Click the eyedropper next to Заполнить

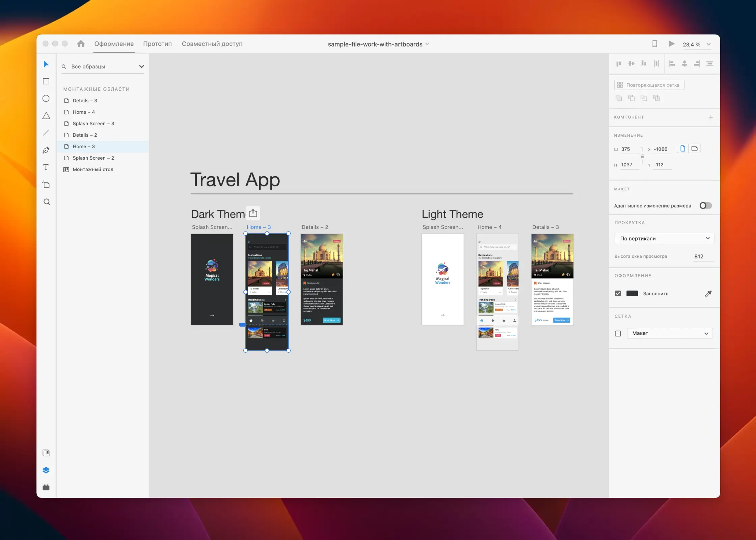pyautogui.click(x=708, y=293)
